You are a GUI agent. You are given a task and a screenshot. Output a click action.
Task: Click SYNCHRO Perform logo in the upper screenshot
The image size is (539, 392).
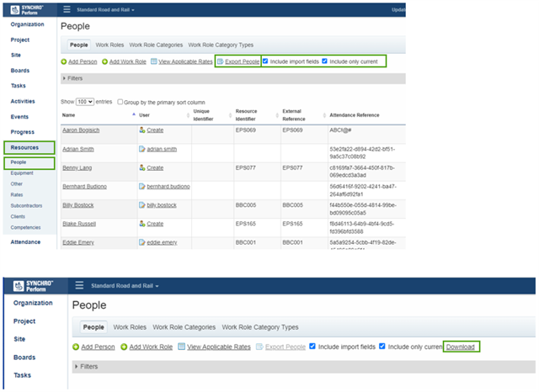pyautogui.click(x=27, y=9)
